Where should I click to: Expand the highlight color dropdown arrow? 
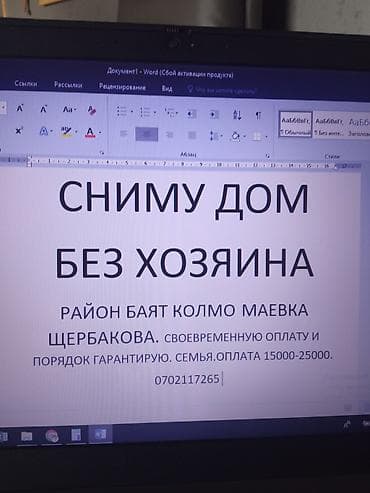(76, 132)
